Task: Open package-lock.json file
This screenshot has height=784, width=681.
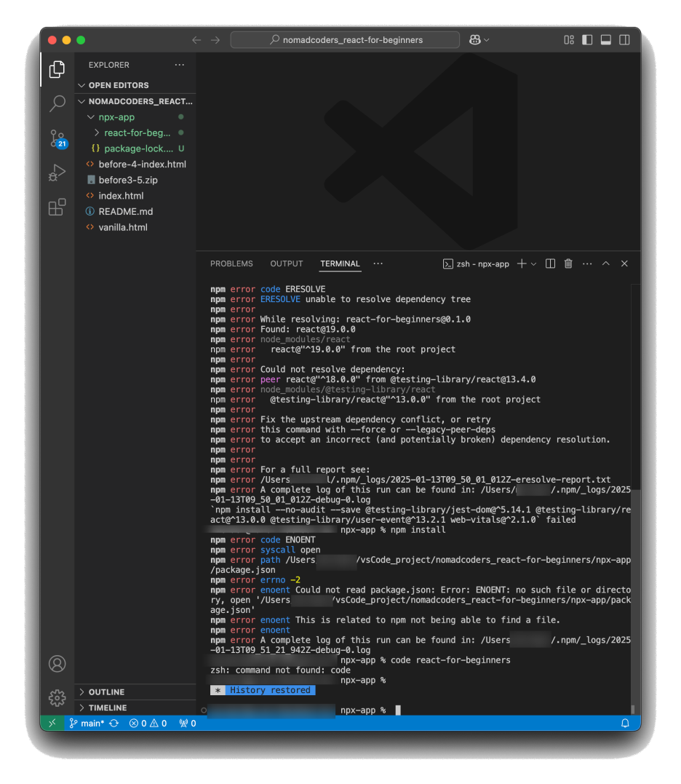Action: click(x=135, y=149)
